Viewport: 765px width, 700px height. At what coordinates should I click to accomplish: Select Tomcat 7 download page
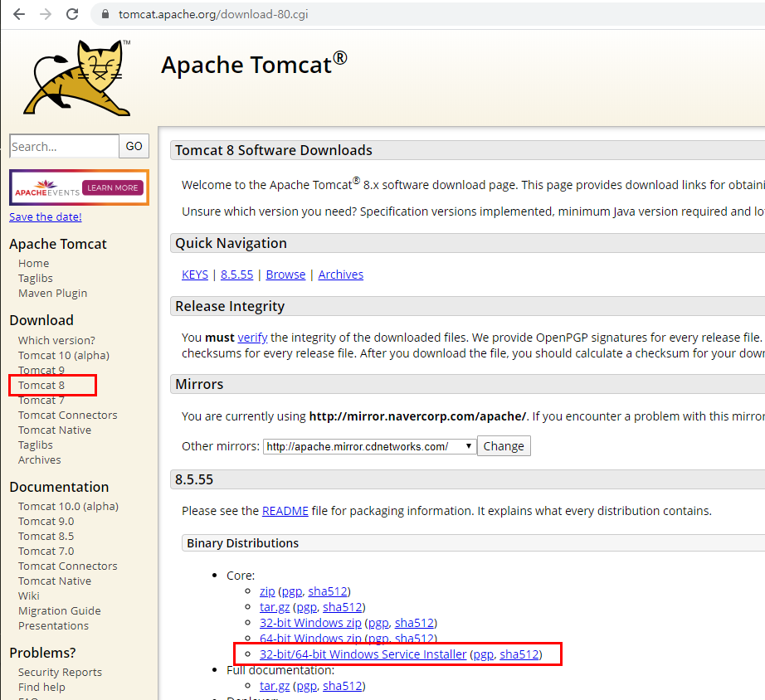41,401
